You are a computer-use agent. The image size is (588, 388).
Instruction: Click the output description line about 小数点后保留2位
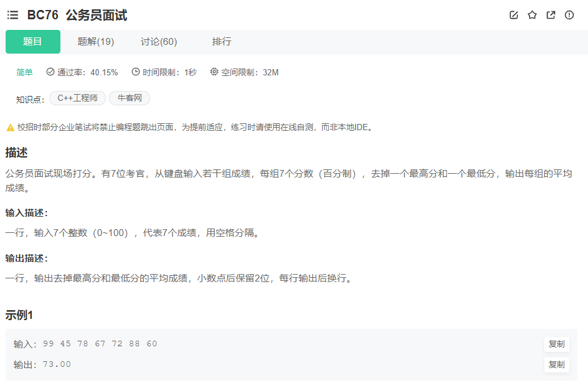coord(179,278)
